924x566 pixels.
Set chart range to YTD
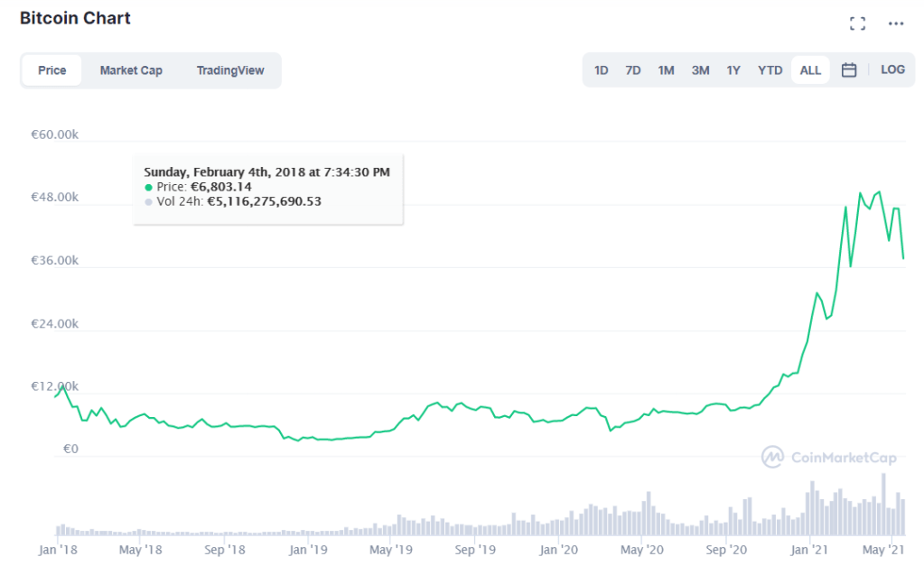[770, 70]
